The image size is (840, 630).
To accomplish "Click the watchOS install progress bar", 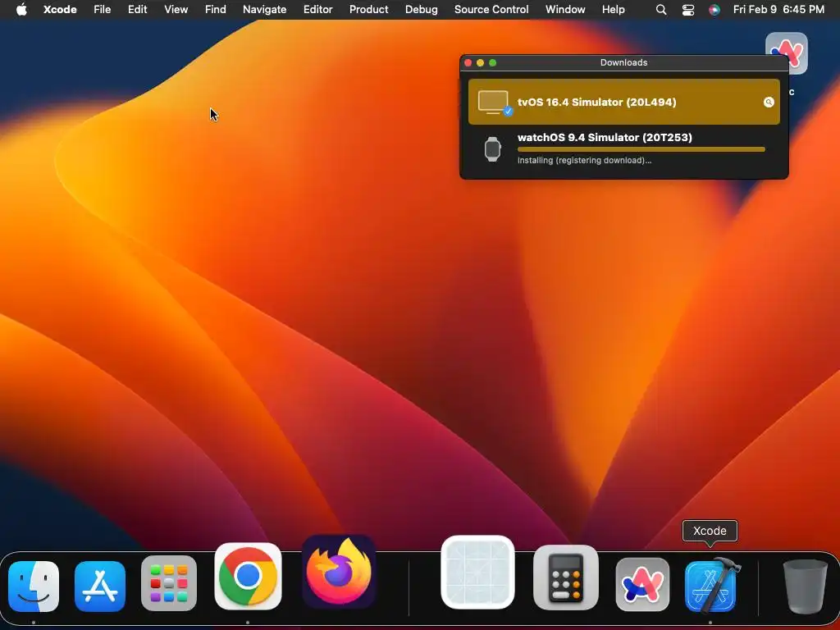I will [641, 149].
